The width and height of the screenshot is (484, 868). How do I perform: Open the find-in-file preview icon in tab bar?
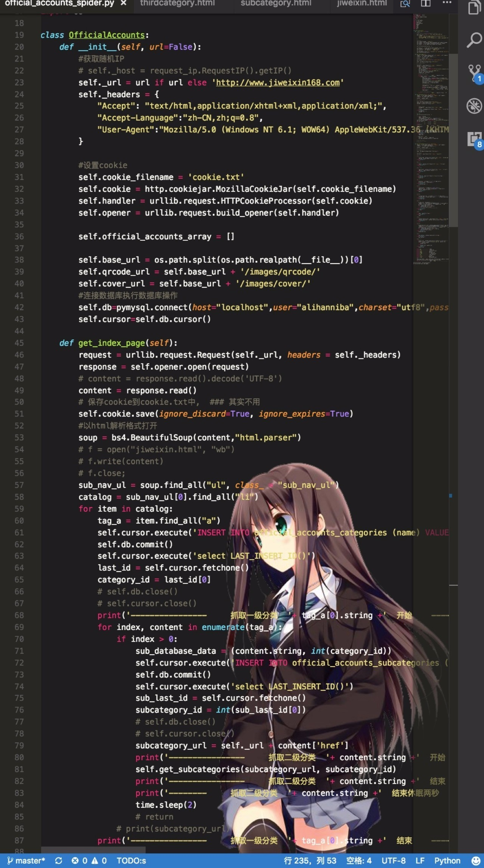point(405,4)
